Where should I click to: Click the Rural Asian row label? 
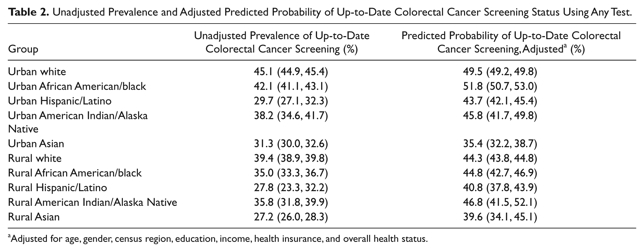coord(34,217)
